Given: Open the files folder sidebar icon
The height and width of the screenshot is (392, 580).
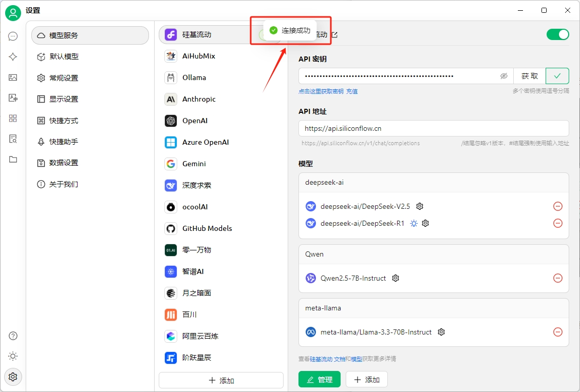Looking at the screenshot, I should click(x=13, y=159).
